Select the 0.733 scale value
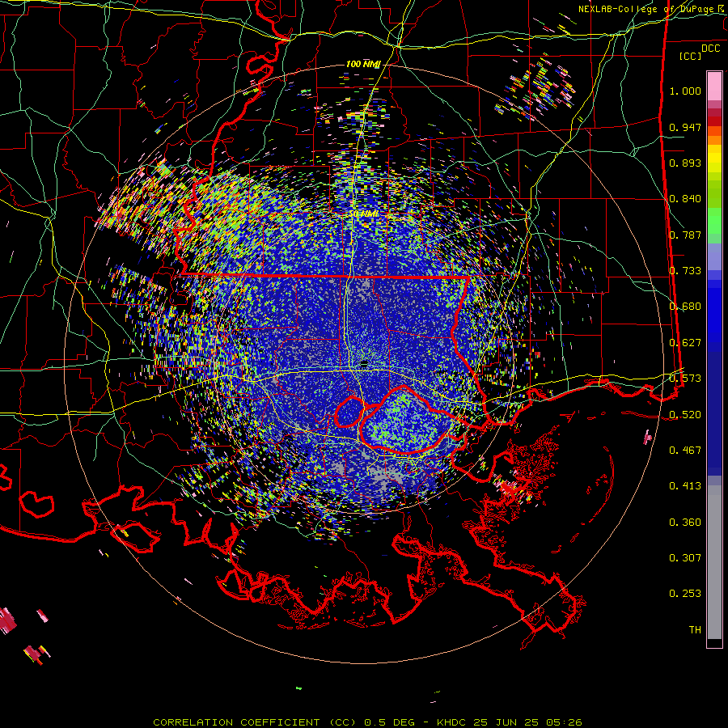The image size is (728, 728). (685, 271)
